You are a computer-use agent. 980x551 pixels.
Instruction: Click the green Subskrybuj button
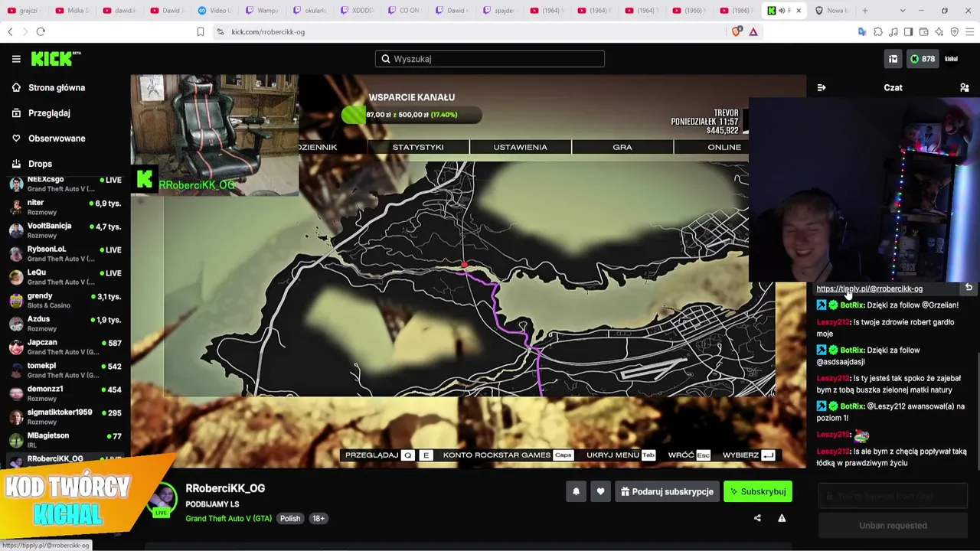[x=758, y=491]
